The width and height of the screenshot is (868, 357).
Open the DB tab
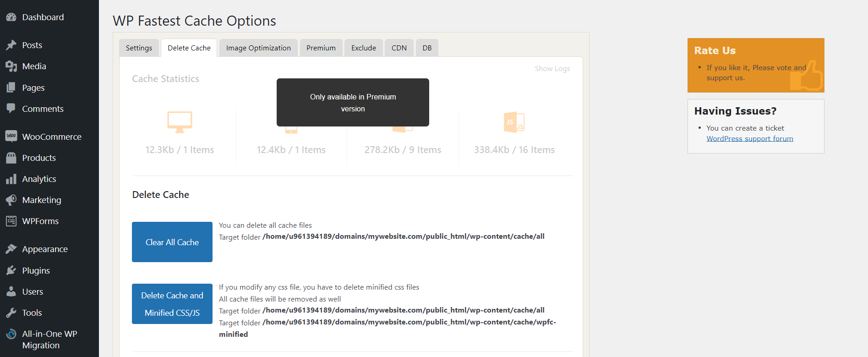(427, 48)
